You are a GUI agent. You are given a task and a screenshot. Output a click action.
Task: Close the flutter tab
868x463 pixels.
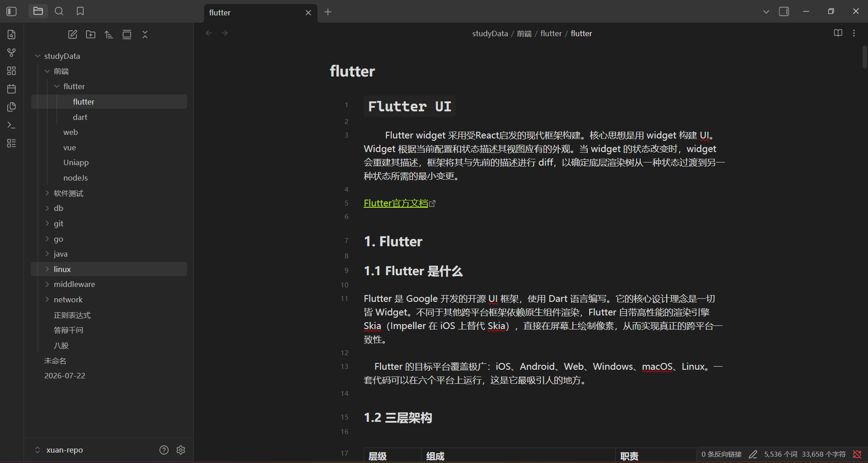pos(308,13)
